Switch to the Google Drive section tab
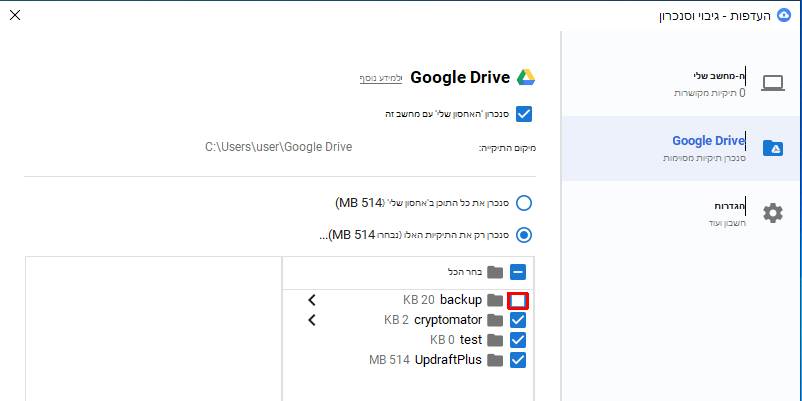This screenshot has height=401, width=802. [681, 148]
